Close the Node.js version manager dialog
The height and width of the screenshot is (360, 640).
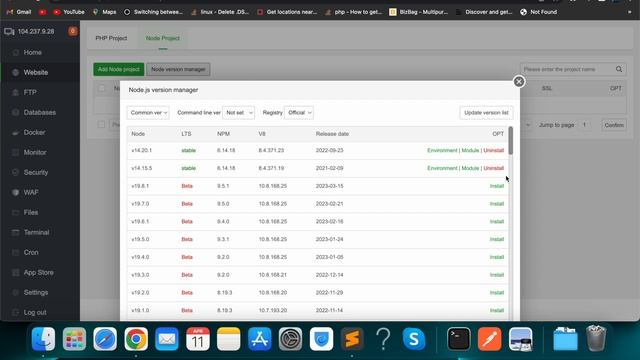coord(519,82)
